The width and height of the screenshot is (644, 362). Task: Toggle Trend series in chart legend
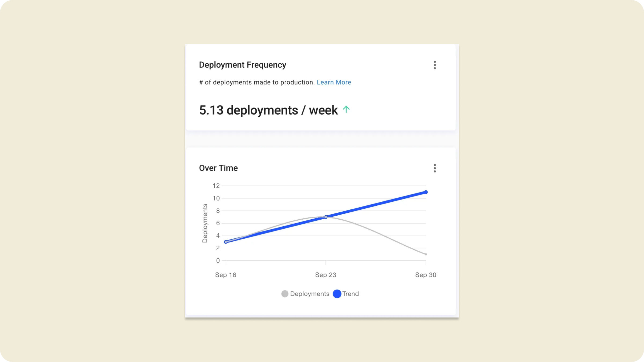(350, 294)
